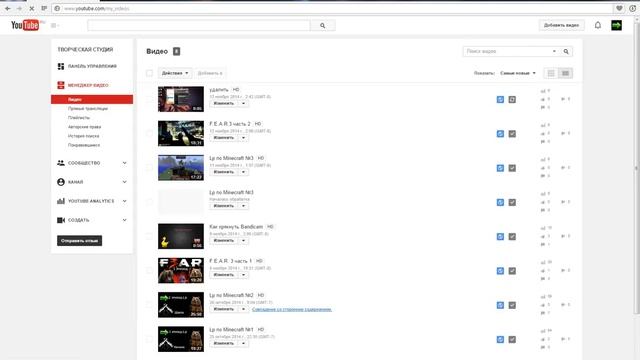The image size is (640, 360).
Task: Click the Добавить в button
Action: [210, 73]
